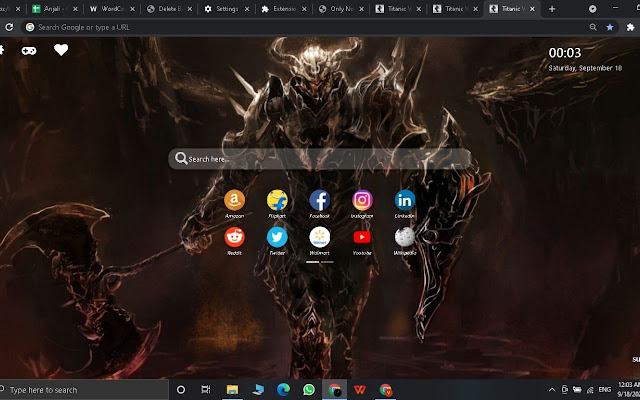Open the Facebook shortcut icon

point(320,200)
